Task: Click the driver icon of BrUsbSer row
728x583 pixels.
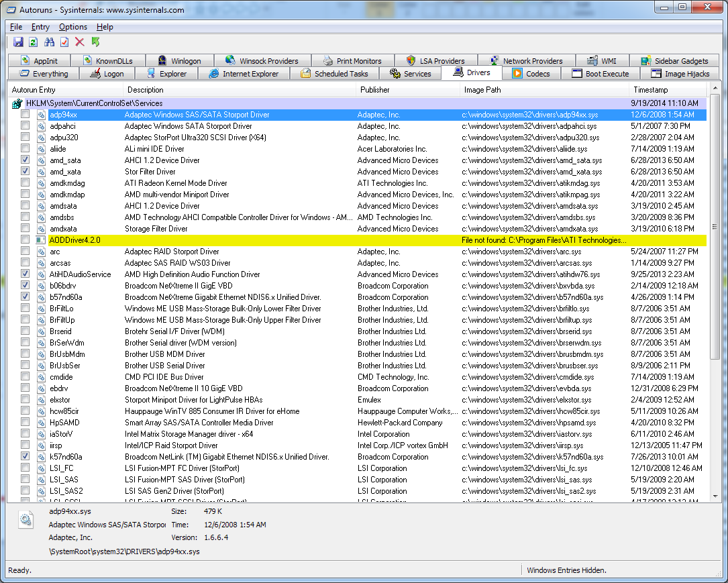Action: click(x=42, y=366)
